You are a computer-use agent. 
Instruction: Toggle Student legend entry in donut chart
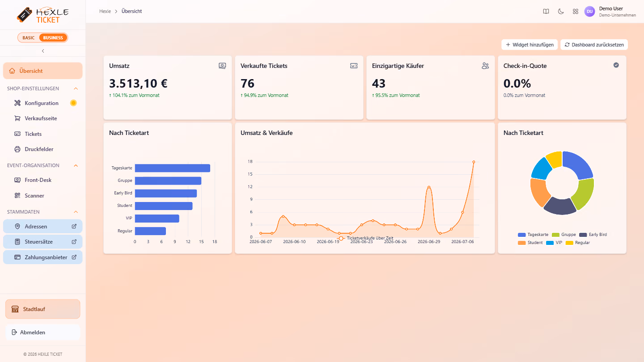pos(530,243)
